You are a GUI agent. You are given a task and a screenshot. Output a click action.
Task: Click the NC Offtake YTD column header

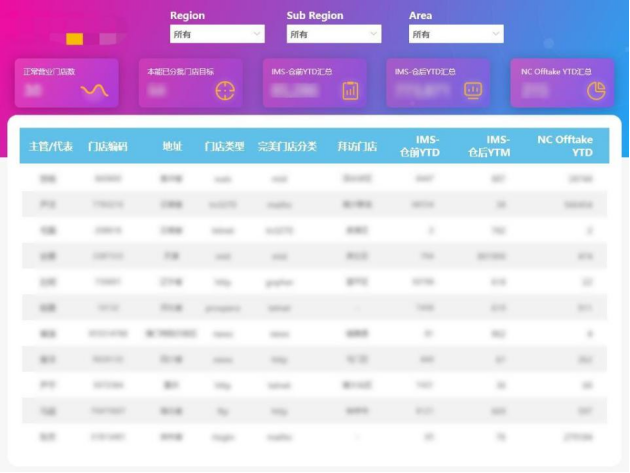click(565, 146)
